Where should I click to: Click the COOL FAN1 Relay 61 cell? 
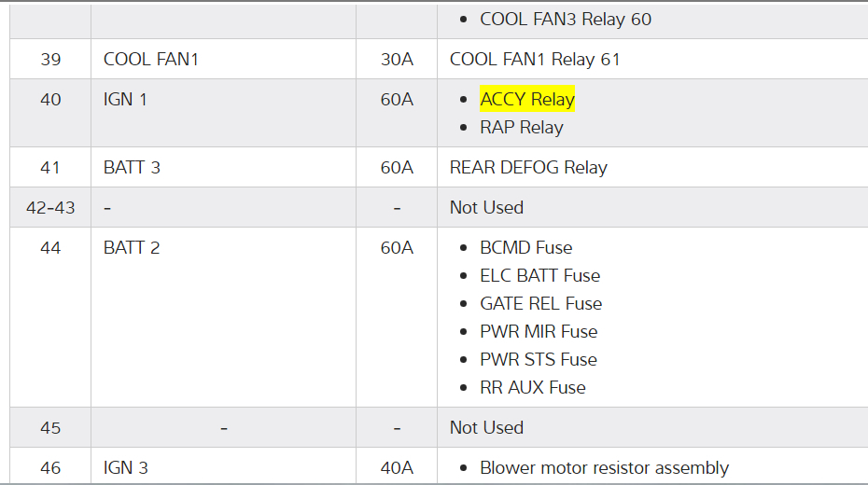[x=535, y=60]
